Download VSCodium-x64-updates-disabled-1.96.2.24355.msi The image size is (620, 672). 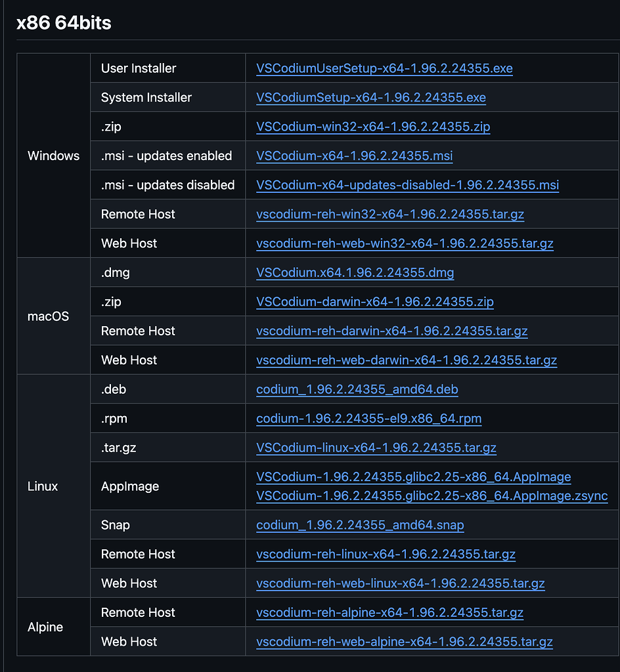[407, 185]
